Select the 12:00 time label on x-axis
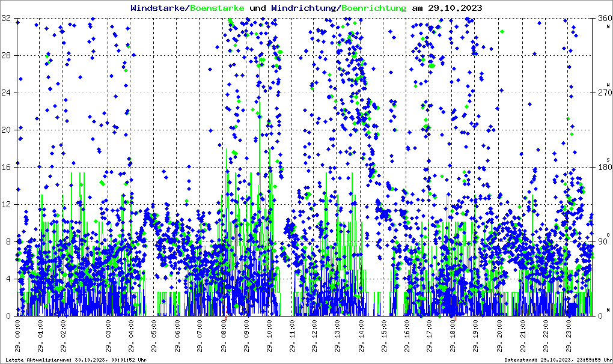Screen dimensions: 613x364 tap(315, 337)
